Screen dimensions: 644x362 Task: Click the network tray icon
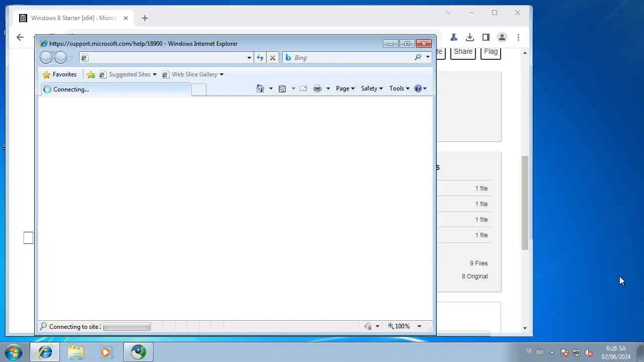[x=577, y=352]
